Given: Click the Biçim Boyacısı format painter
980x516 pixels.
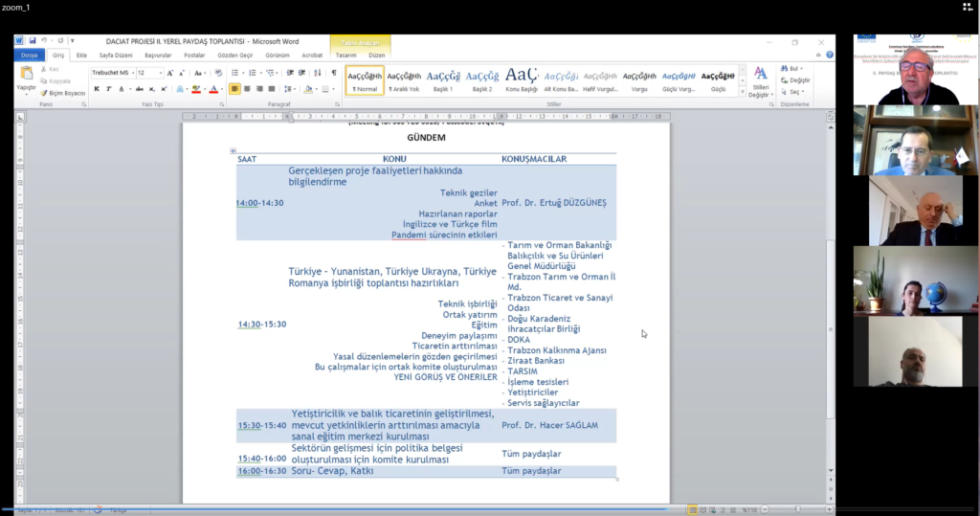Looking at the screenshot, I should [63, 93].
